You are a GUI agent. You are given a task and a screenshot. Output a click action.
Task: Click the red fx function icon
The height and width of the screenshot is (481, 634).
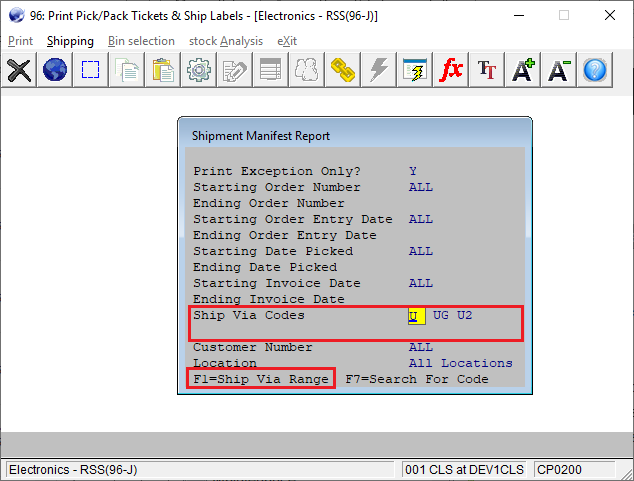pos(451,70)
